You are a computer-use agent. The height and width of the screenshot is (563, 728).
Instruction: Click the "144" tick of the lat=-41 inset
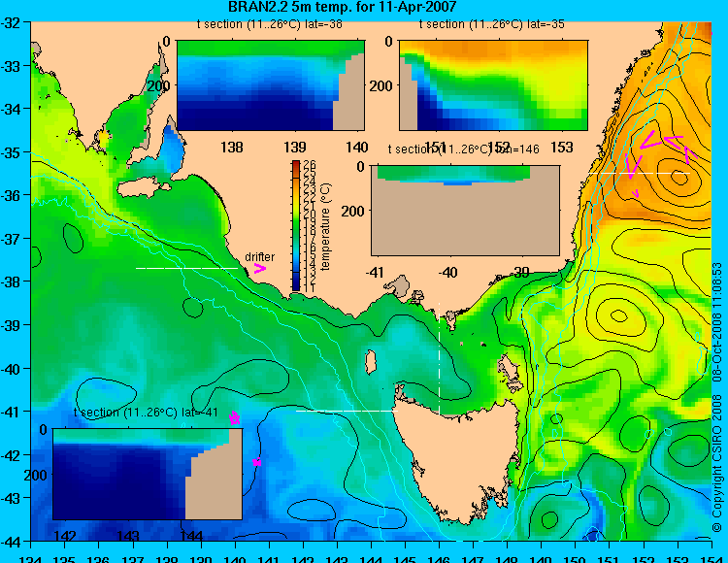tap(191, 536)
